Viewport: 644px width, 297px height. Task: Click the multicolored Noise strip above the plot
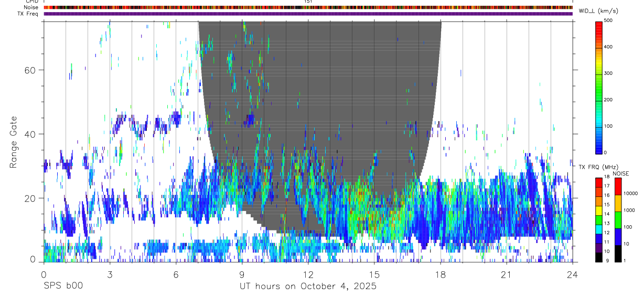pos(308,7)
